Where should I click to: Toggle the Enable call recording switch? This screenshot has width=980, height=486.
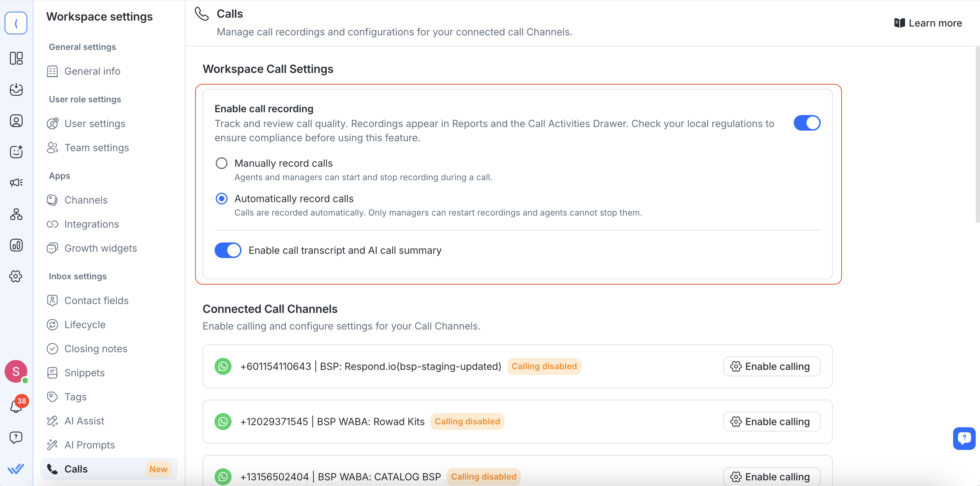coord(807,123)
